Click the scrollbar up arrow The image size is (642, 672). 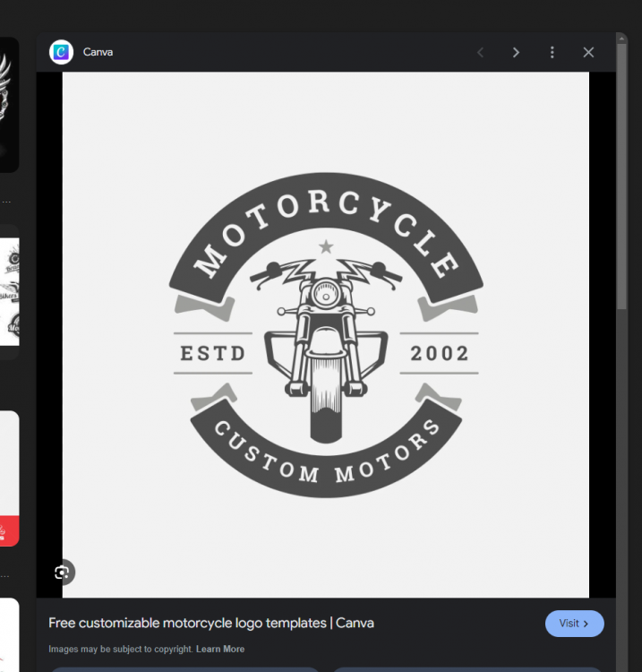click(622, 39)
